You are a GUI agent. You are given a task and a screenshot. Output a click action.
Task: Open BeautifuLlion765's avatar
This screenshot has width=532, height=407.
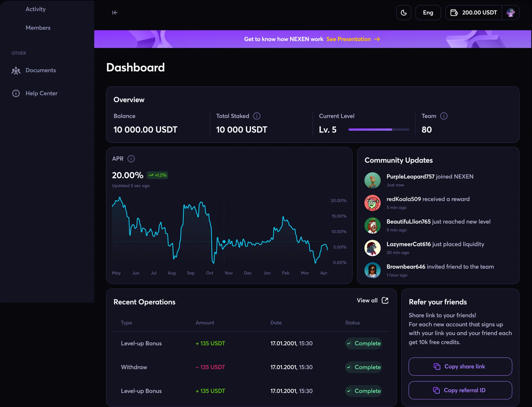point(372,226)
